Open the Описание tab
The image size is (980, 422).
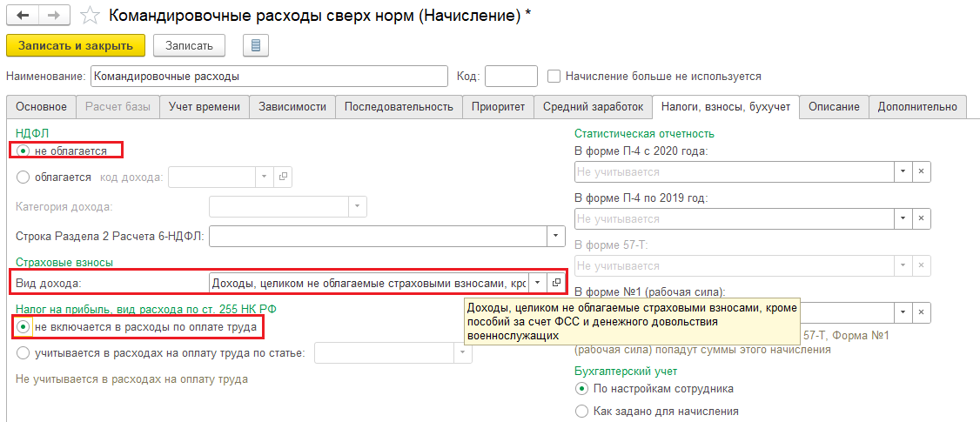[834, 107]
